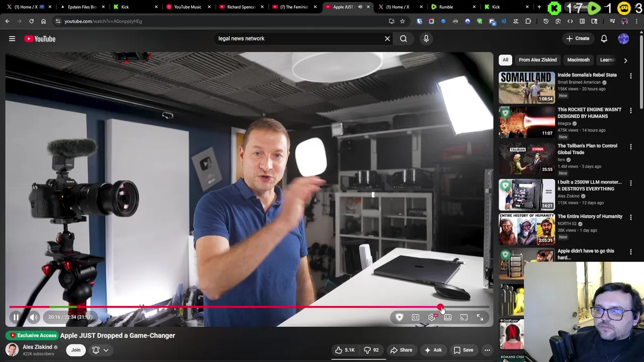
Task: Select the Macintosh filter chip
Action: pyautogui.click(x=578, y=60)
